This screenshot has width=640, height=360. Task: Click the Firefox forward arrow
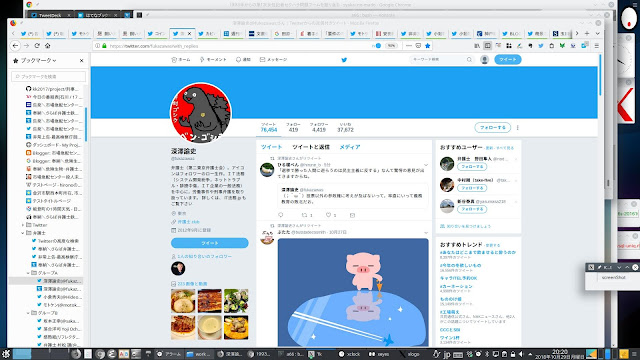click(x=27, y=46)
